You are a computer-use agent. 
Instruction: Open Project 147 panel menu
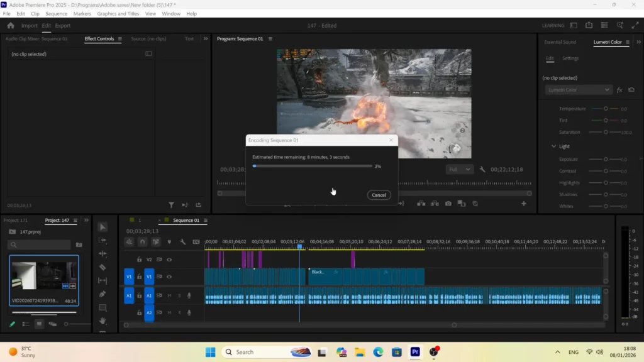coord(75,221)
